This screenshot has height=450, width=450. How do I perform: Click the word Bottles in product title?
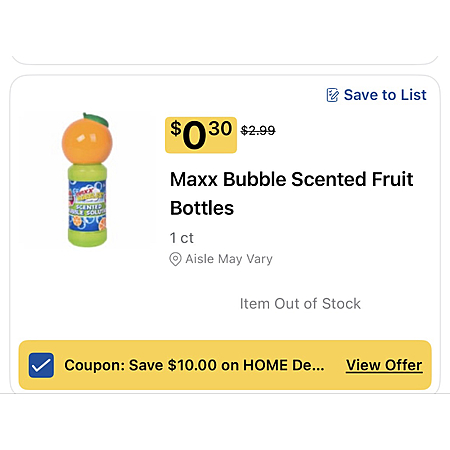click(202, 208)
